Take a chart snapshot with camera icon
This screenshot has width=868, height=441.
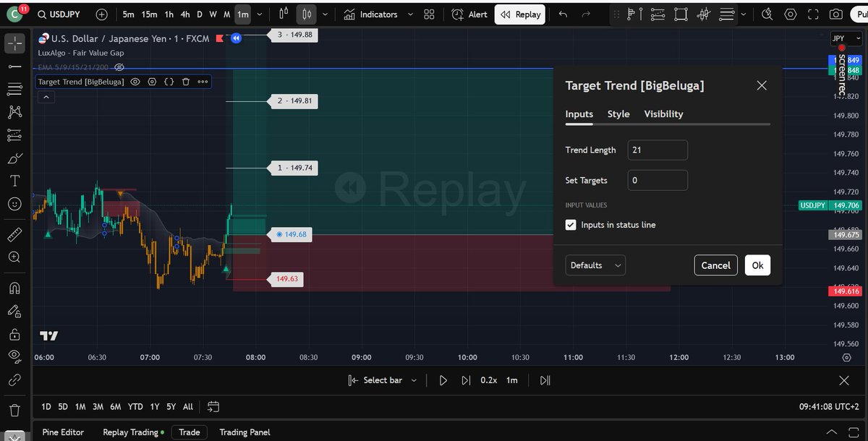(835, 14)
